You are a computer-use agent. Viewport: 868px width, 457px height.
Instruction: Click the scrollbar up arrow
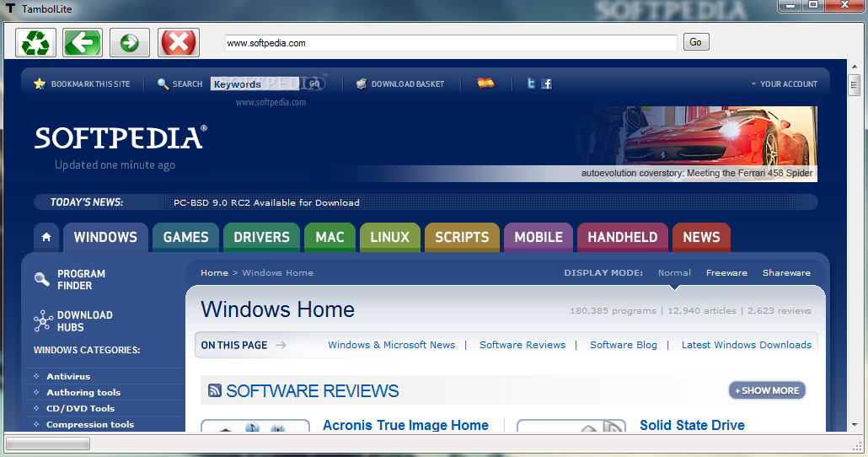(855, 67)
